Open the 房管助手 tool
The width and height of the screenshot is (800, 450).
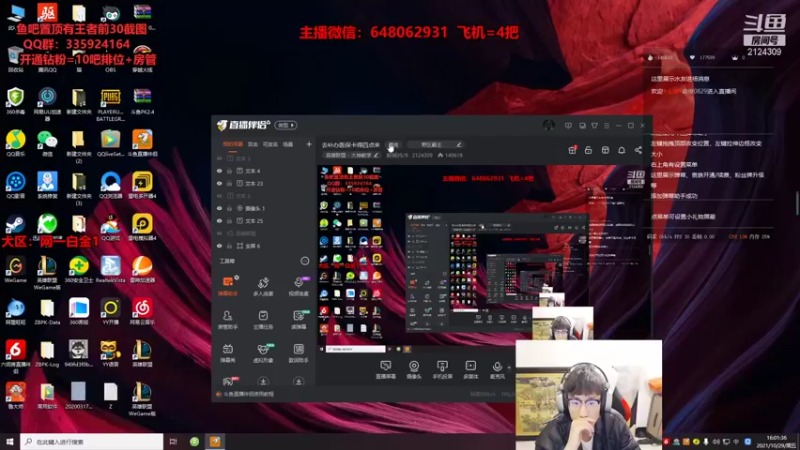click(228, 319)
